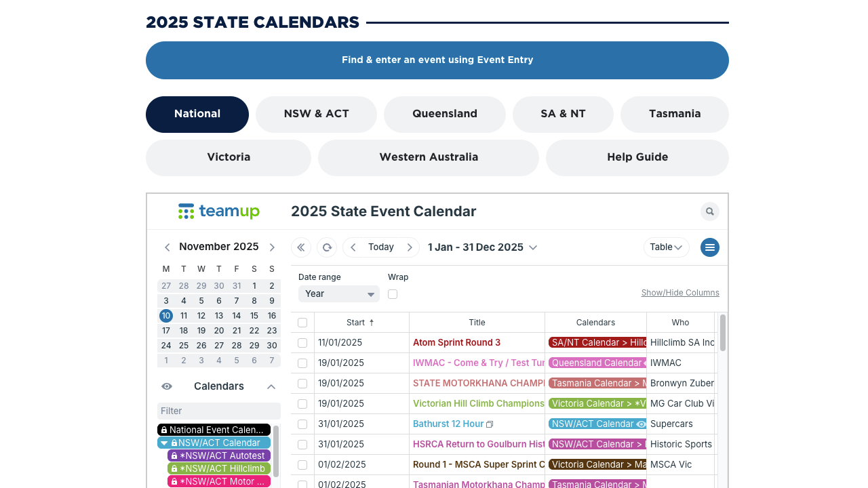
Task: Click previous date range arrow beside Today
Action: tap(353, 247)
